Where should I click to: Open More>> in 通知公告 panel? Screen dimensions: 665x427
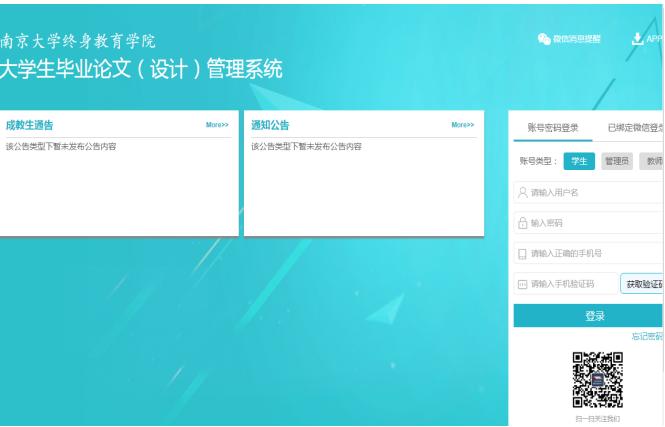462,125
